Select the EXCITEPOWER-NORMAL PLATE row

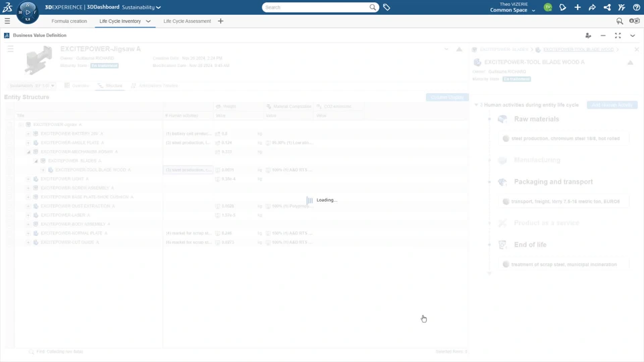click(x=241, y=233)
